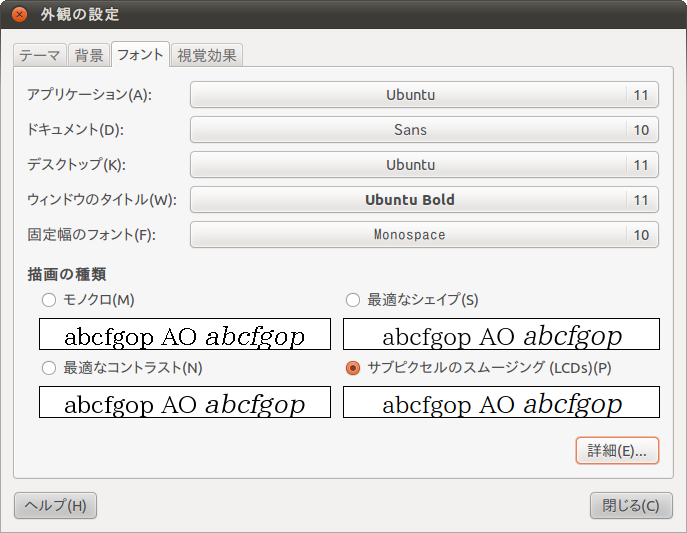Screen dimensions: 687x533
Task: Click the モノクロ font rendering preview
Action: tap(185, 334)
